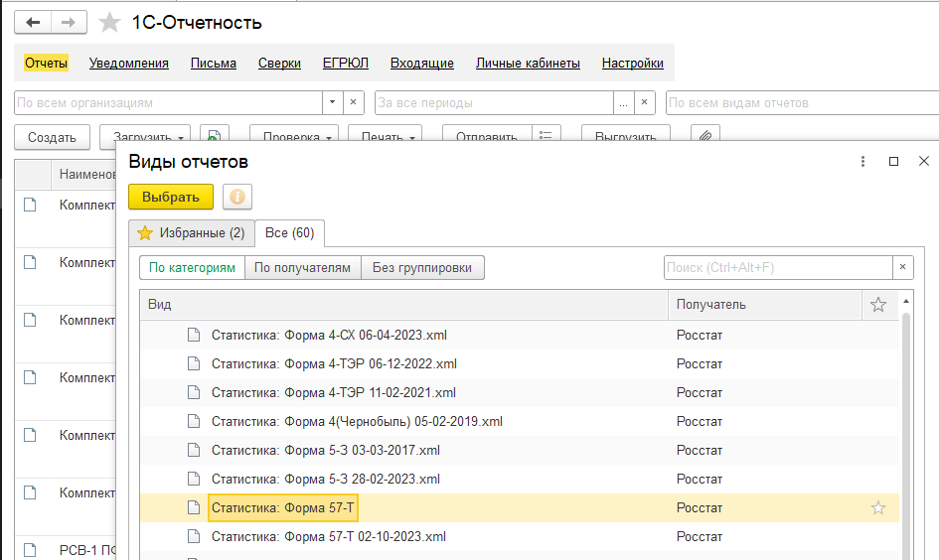This screenshot has width=939, height=560.
Task: Clear the period filter with its X
Action: (644, 103)
